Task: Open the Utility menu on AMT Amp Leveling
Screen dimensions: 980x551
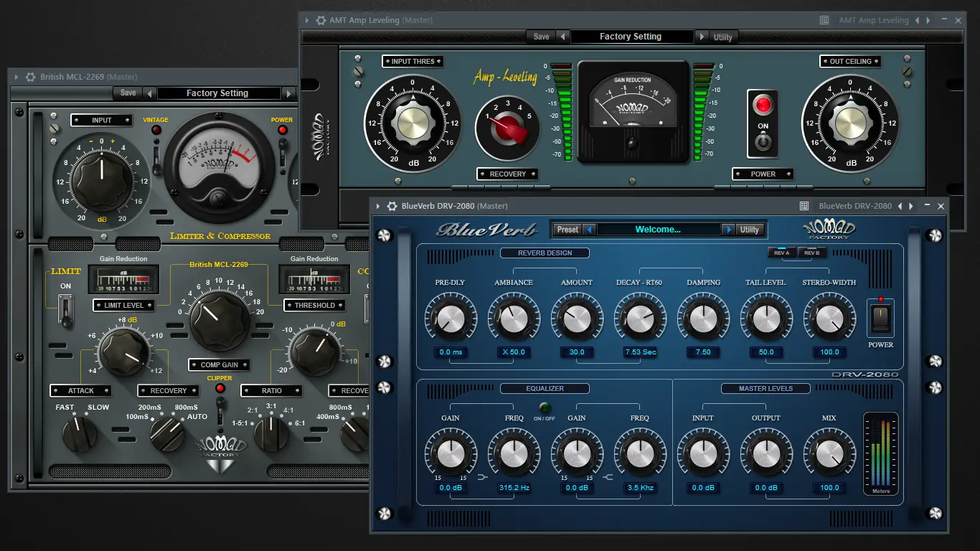Action: [722, 36]
